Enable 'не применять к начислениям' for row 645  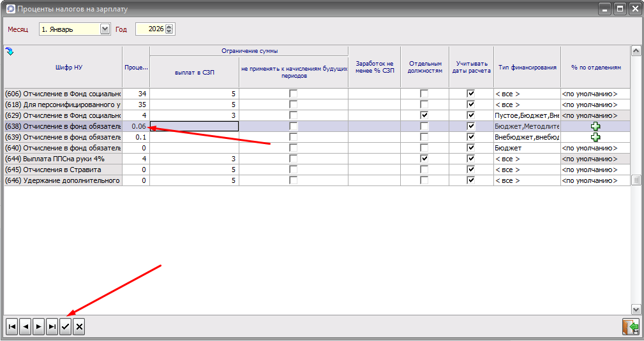coord(294,170)
